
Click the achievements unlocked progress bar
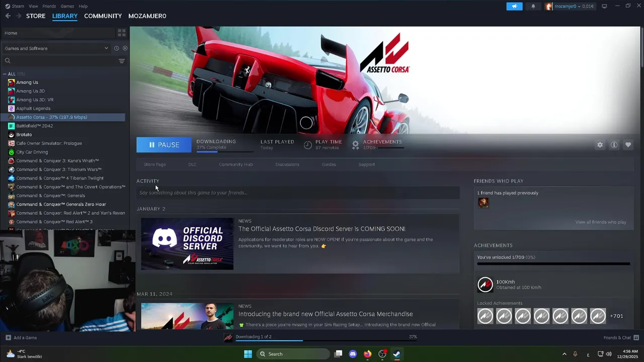click(553, 263)
